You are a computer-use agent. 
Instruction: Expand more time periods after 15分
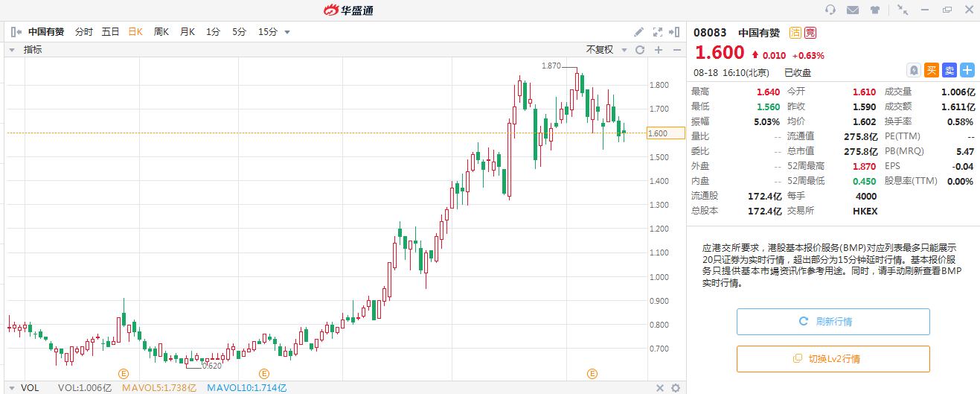tap(287, 32)
